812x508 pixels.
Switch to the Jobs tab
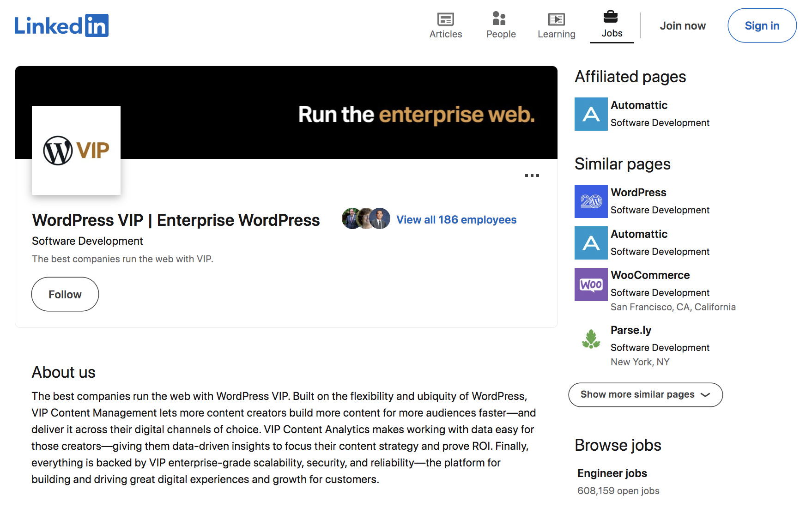612,25
